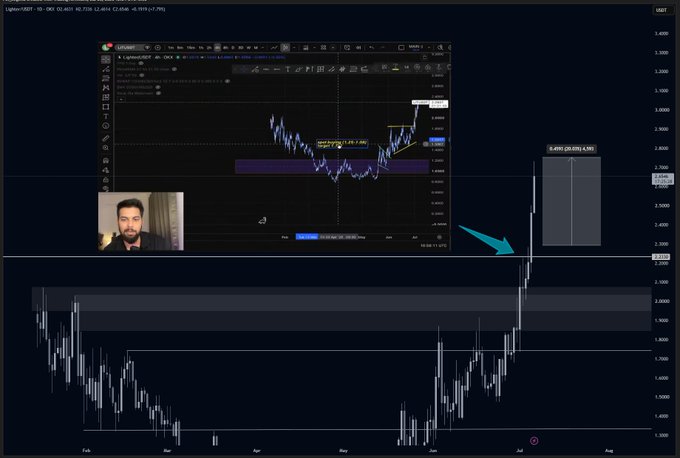Select the rectangle shape tool in inset sidebar

[106, 107]
